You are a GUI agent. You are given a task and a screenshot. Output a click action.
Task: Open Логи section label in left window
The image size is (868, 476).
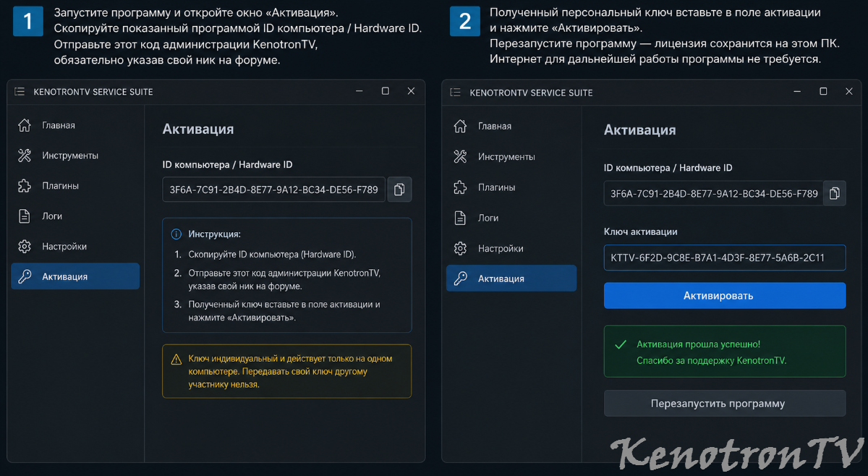(52, 216)
